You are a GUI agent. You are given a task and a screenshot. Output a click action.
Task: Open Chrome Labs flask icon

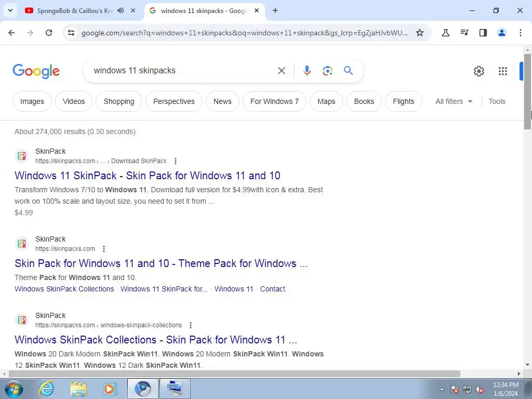pos(446,33)
